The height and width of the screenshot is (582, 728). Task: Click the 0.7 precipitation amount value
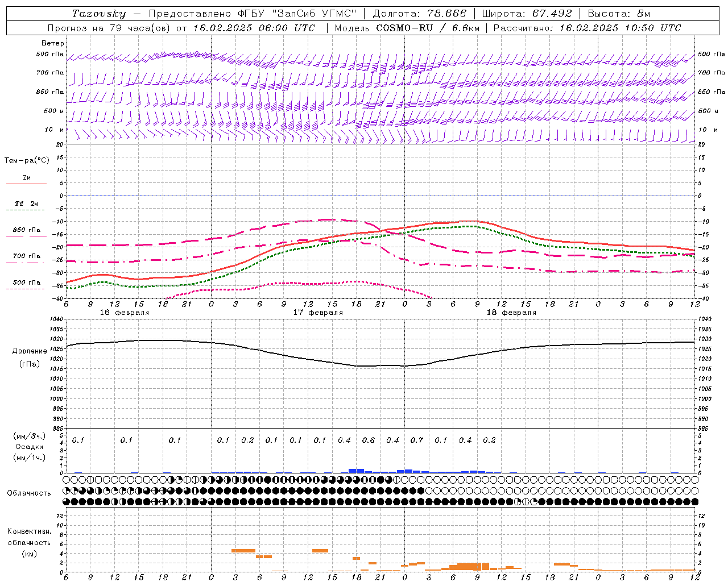coord(417,440)
